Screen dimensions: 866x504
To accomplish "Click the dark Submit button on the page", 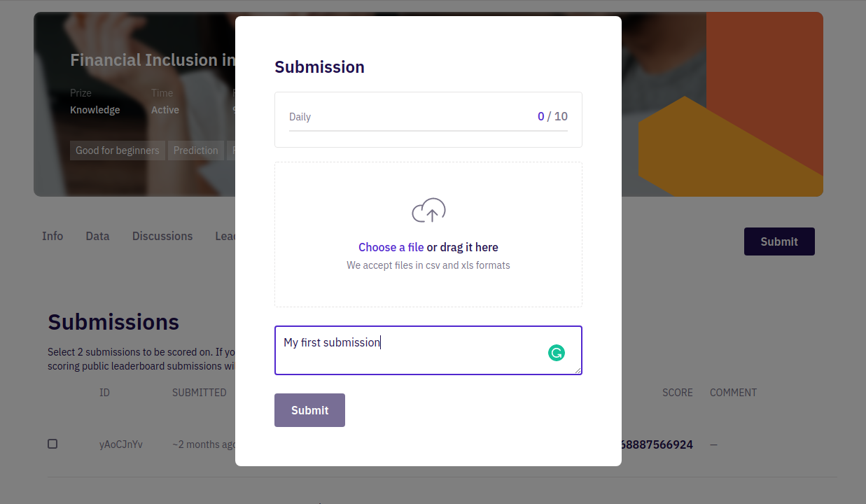I will click(x=778, y=241).
